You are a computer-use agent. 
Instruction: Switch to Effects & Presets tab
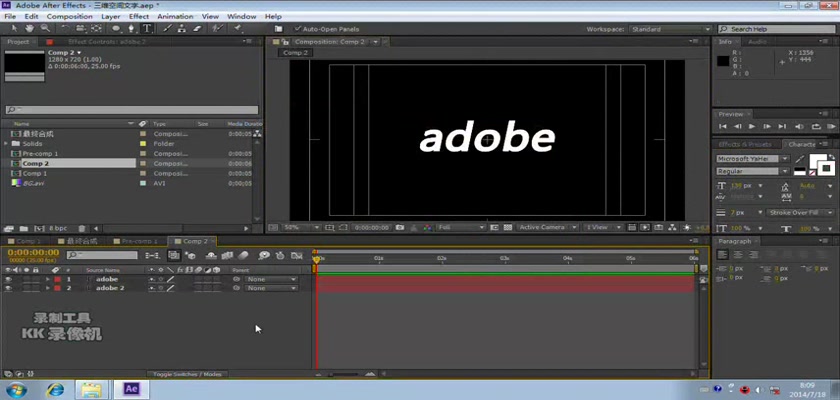pyautogui.click(x=745, y=145)
